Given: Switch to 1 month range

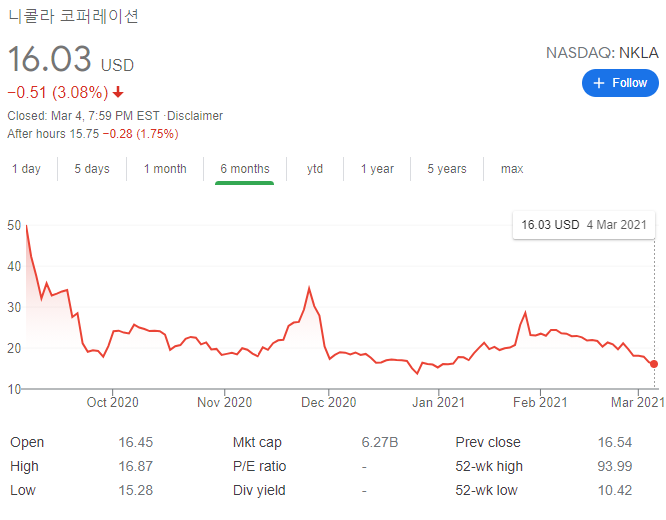Looking at the screenshot, I should [x=165, y=169].
